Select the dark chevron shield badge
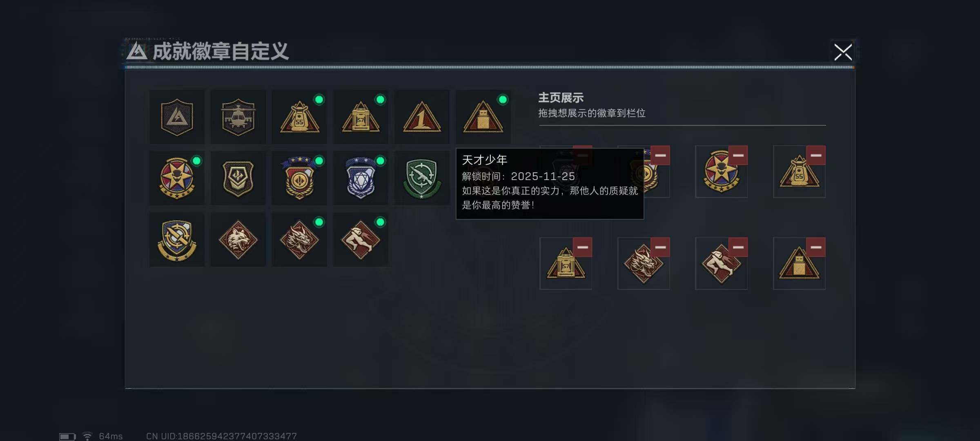 [238, 178]
